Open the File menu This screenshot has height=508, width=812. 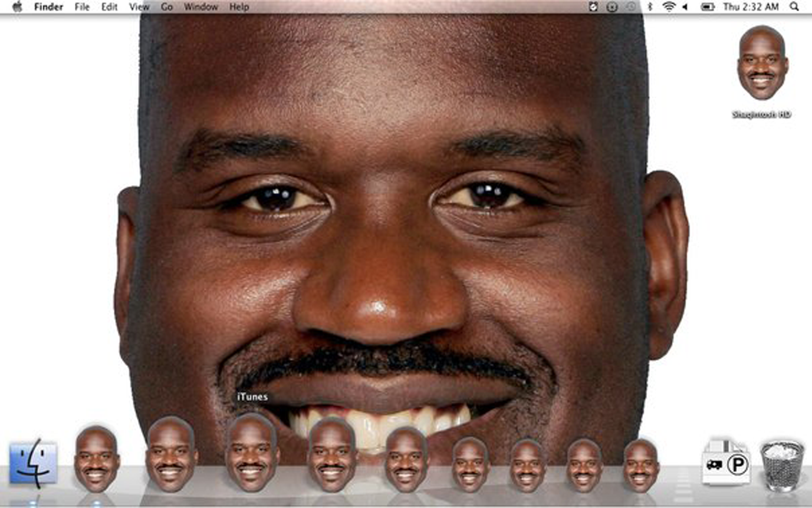tap(82, 6)
